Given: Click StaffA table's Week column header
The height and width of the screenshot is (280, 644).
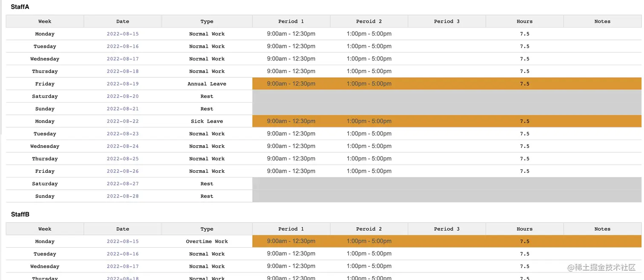Looking at the screenshot, I should click(45, 21).
